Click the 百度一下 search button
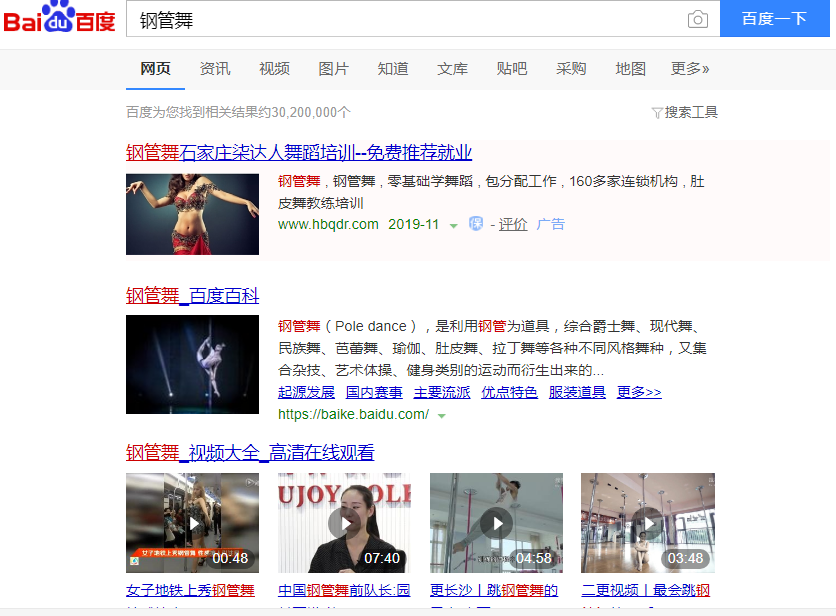 (x=775, y=19)
